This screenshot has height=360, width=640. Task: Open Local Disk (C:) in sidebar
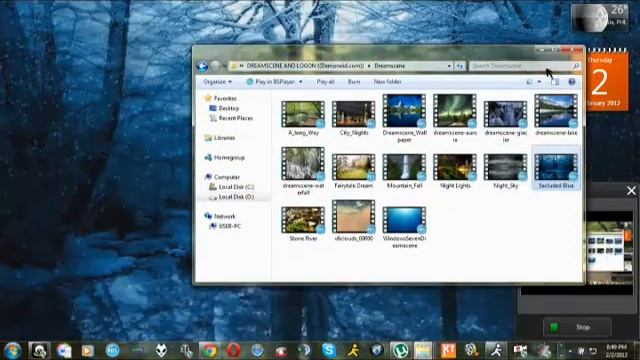(231, 187)
